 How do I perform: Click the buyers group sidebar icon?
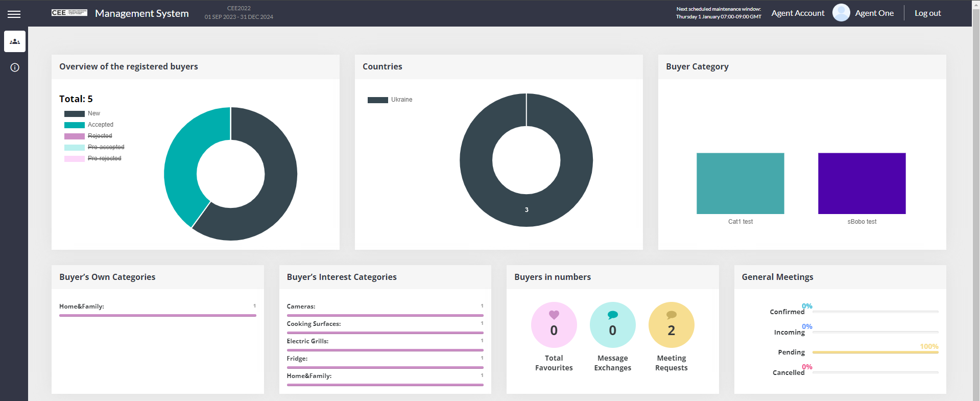pyautogui.click(x=15, y=41)
